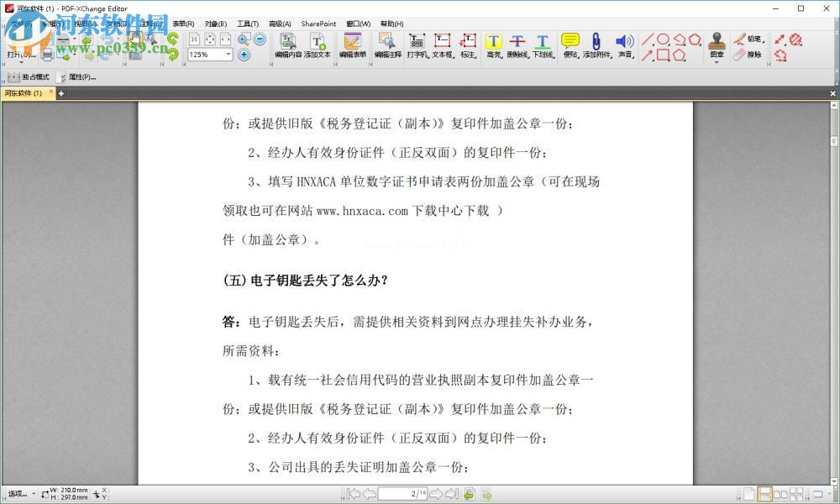Go to last page
840x504 pixels.
click(452, 493)
